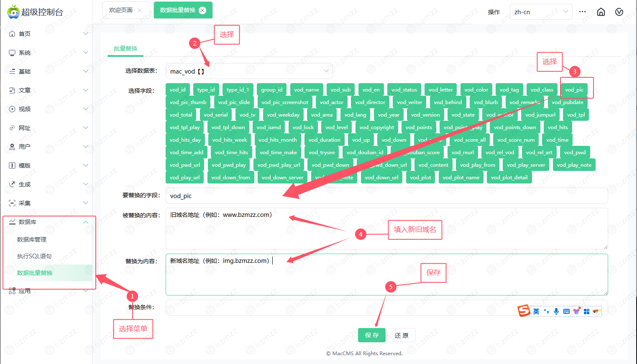Switch to the 欢迎页面 tab
Screen dimensions: 637x364
[121, 10]
